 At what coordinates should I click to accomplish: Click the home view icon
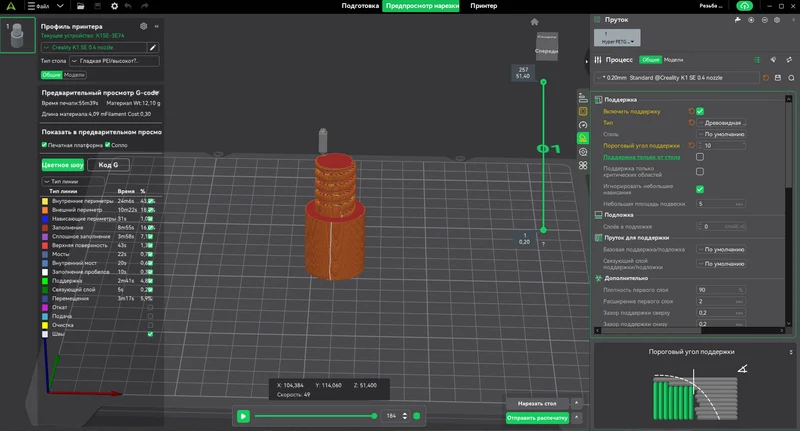coord(534,22)
